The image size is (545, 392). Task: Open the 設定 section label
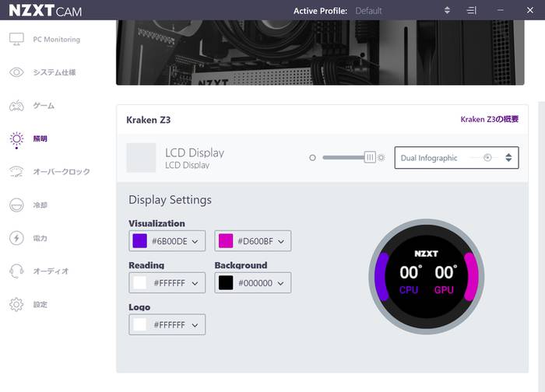coord(40,305)
